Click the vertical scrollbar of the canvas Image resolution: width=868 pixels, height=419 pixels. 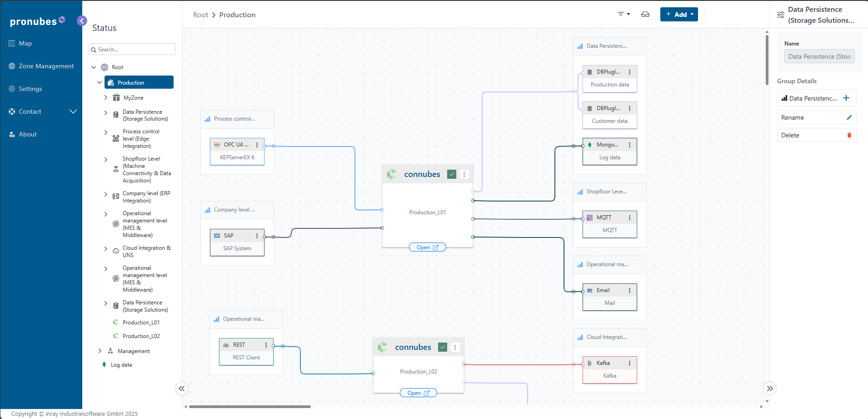coord(767,59)
